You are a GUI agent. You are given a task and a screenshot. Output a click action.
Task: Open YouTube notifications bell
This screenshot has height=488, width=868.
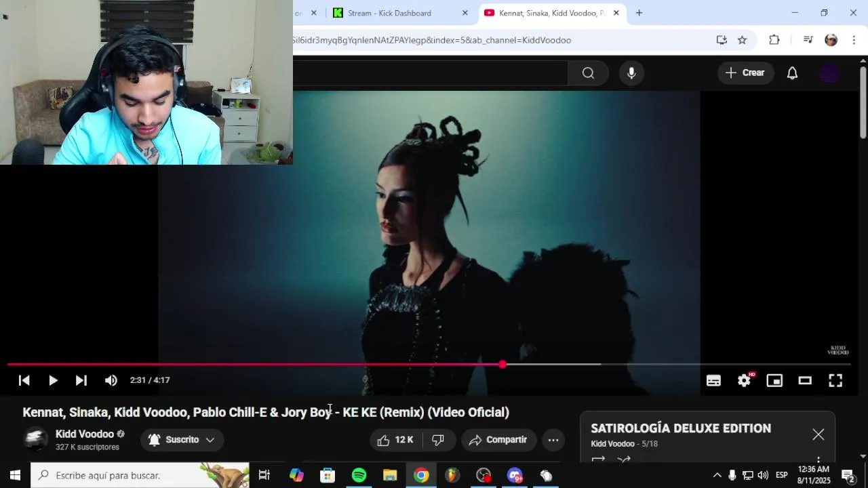792,73
